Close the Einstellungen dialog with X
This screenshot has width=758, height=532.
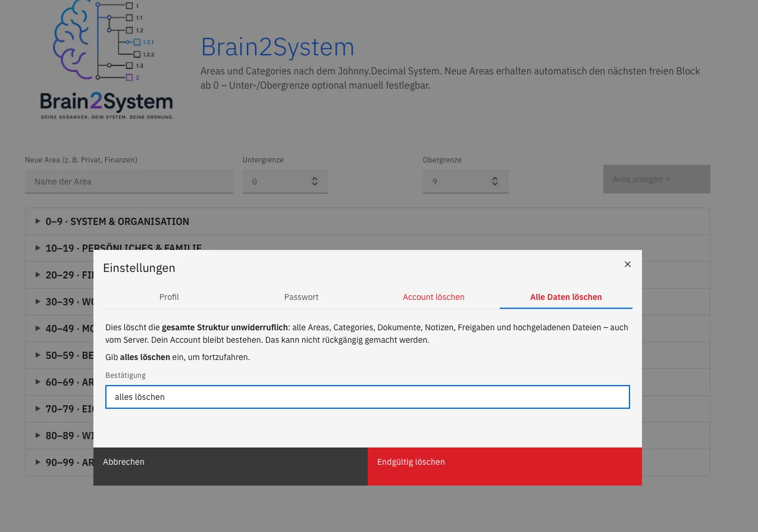(627, 264)
